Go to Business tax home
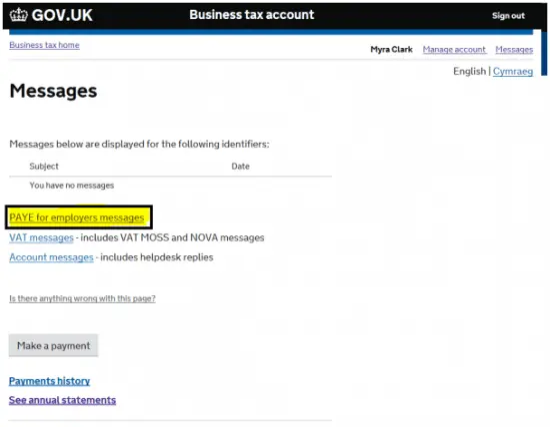Viewport: 550px width, 427px height. pos(45,45)
